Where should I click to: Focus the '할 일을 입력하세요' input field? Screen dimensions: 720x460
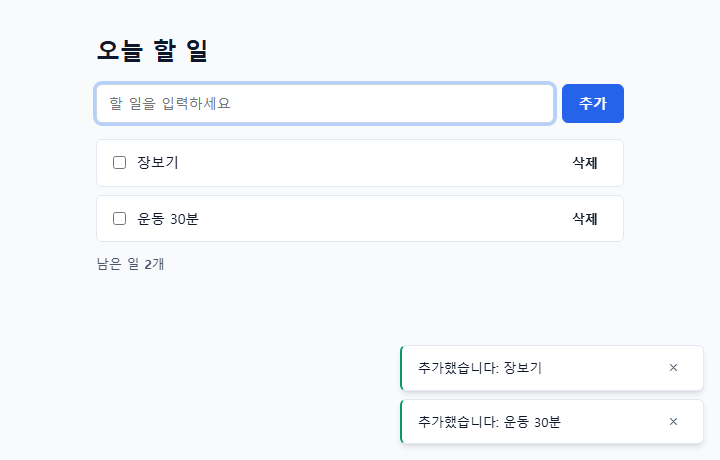[325, 103]
